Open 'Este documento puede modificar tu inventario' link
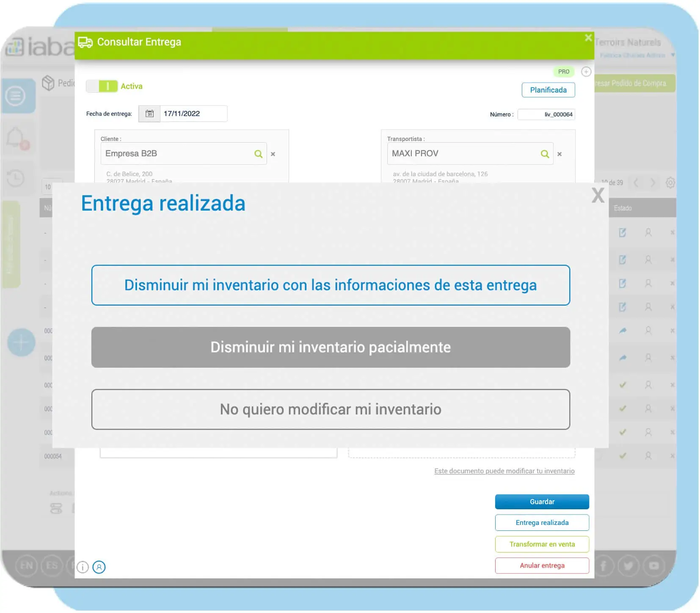Viewport: 700px width, 613px height. tap(504, 471)
